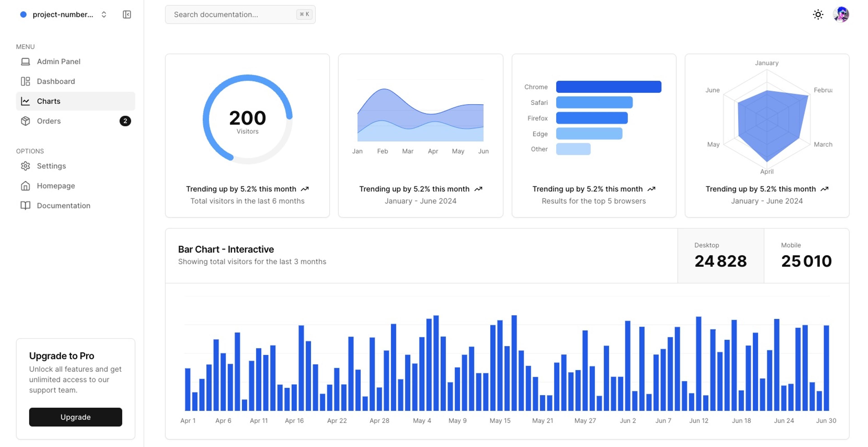Click the user avatar profile icon

click(x=841, y=14)
